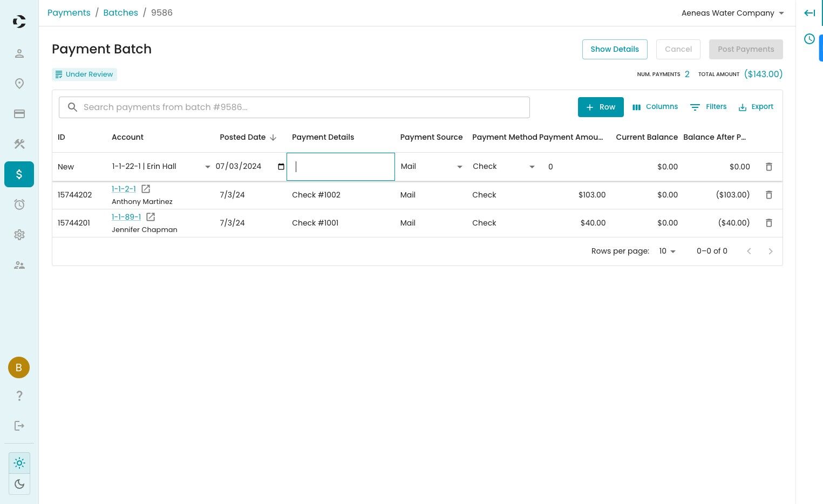Go to Payments breadcrumb

click(x=69, y=12)
